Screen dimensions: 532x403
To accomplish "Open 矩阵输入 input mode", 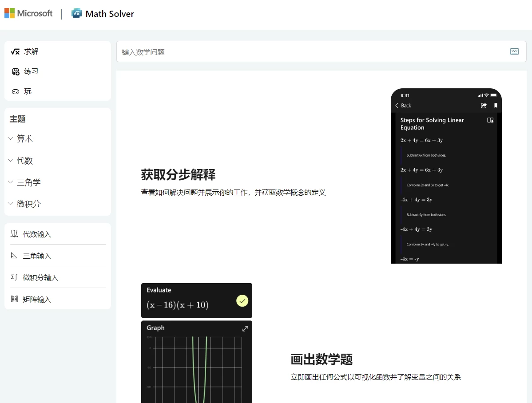I will pos(37,300).
